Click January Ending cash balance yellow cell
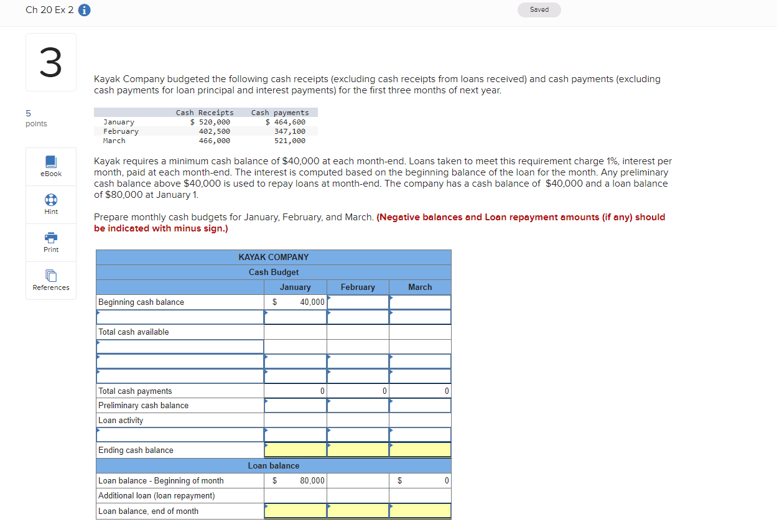Screen dimensions: 777x532 coord(295,450)
